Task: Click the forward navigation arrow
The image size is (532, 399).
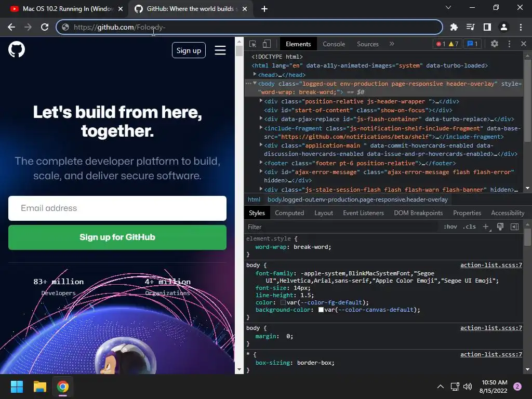Action: pos(28,27)
